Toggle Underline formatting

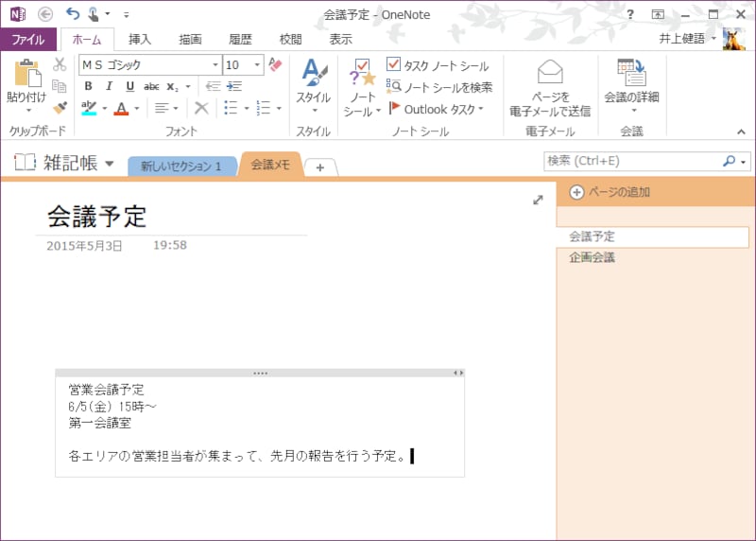pyautogui.click(x=129, y=86)
